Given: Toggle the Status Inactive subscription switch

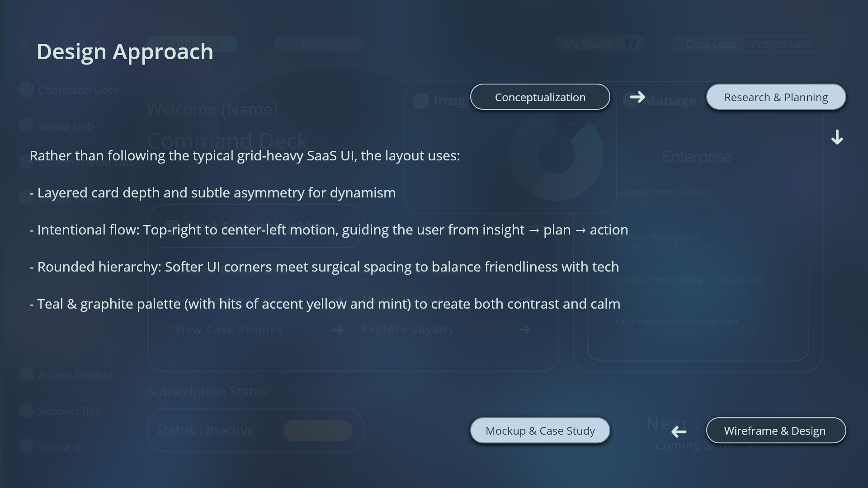Looking at the screenshot, I should pos(317,430).
